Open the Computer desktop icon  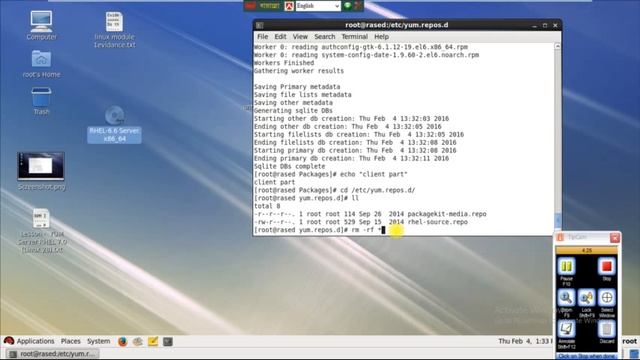[41, 22]
